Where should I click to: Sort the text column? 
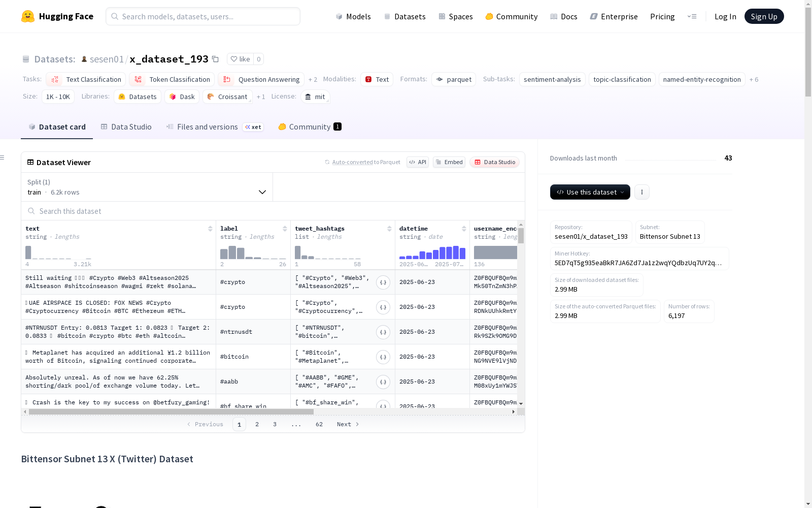click(x=210, y=229)
